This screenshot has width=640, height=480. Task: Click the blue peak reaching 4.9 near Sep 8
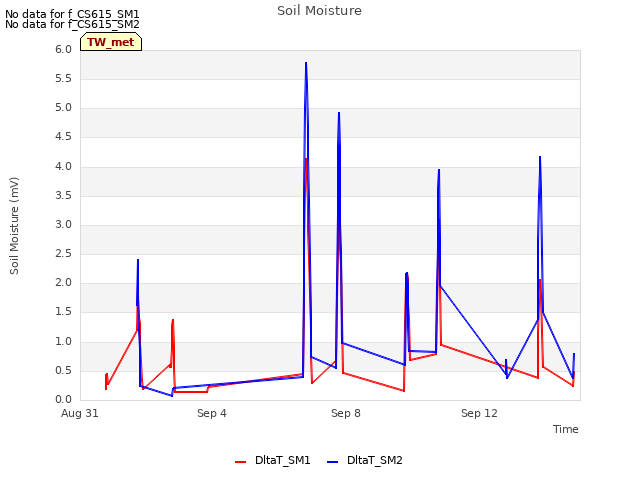pos(339,113)
